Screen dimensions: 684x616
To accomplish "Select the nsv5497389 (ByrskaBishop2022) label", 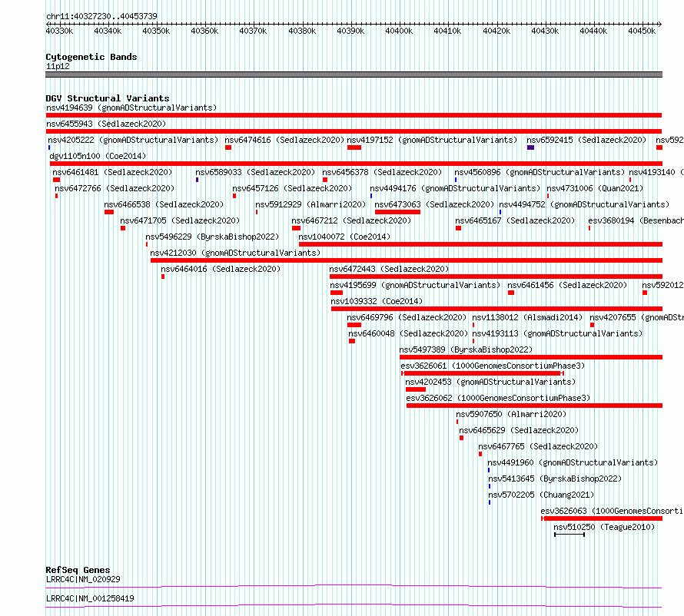I will (466, 349).
